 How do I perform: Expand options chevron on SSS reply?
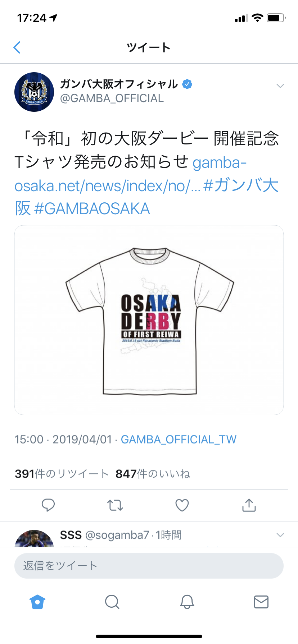(280, 535)
